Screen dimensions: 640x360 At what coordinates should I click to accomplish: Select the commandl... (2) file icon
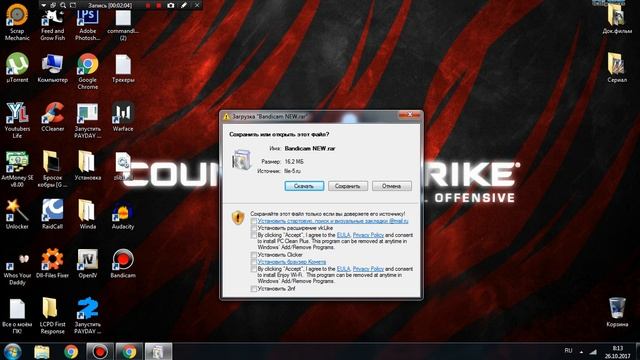point(123,24)
